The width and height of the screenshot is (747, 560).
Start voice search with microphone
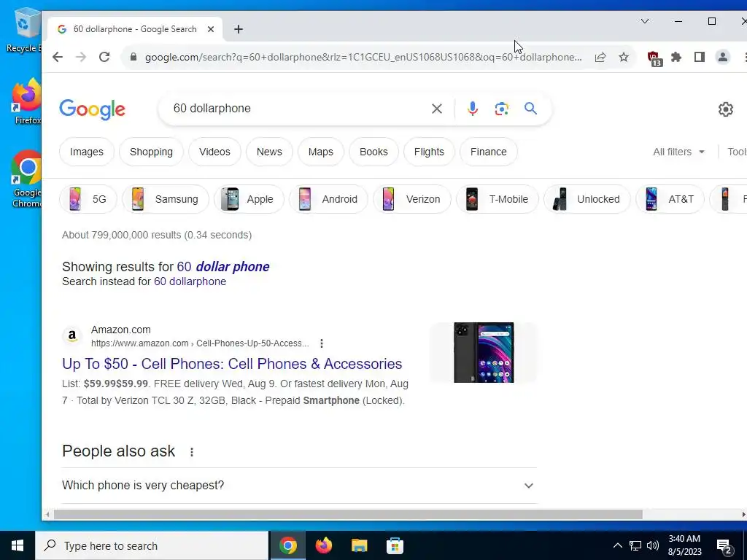(472, 109)
